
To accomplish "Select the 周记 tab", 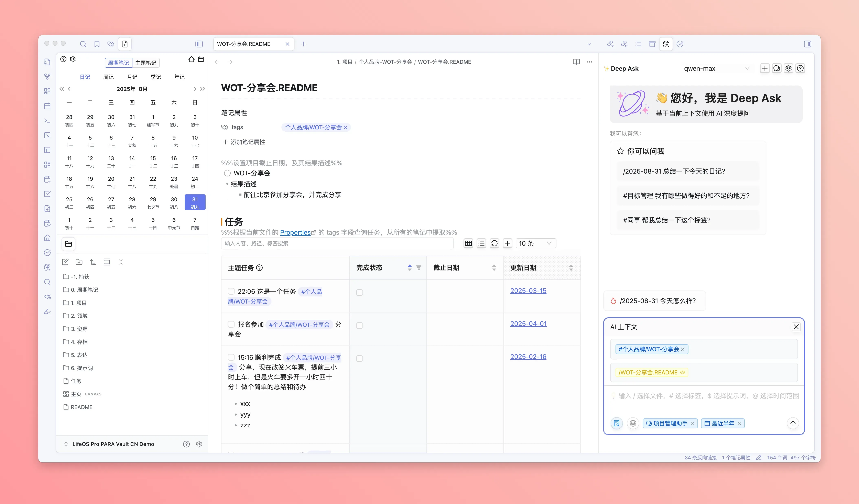I will click(108, 77).
